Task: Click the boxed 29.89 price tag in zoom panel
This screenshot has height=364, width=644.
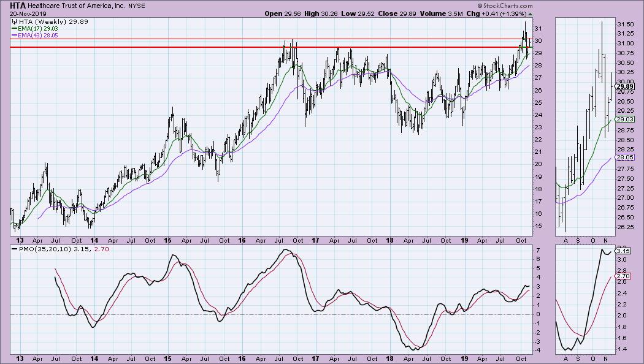Action: click(625, 86)
